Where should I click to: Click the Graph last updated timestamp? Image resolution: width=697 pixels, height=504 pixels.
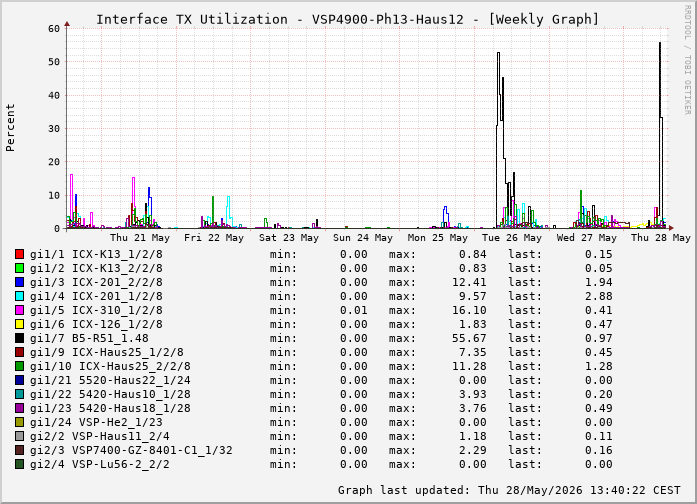pos(509,490)
